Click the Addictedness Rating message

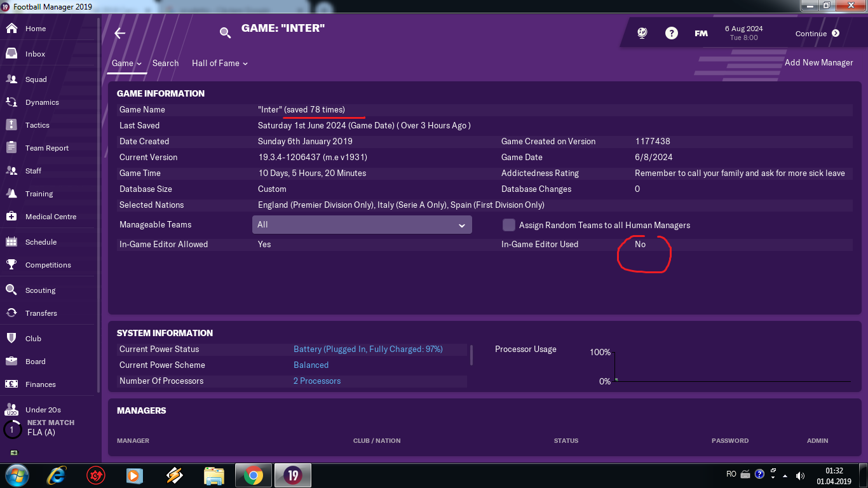740,173
